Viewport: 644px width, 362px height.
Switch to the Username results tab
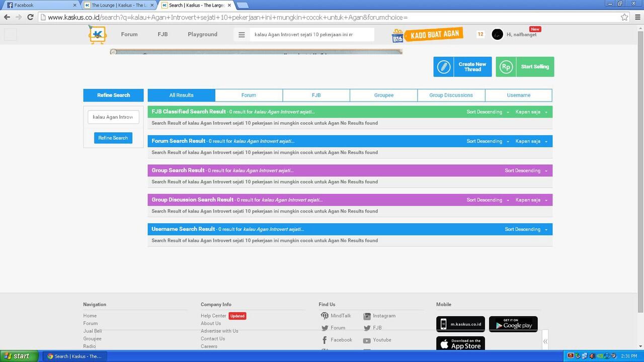click(519, 95)
